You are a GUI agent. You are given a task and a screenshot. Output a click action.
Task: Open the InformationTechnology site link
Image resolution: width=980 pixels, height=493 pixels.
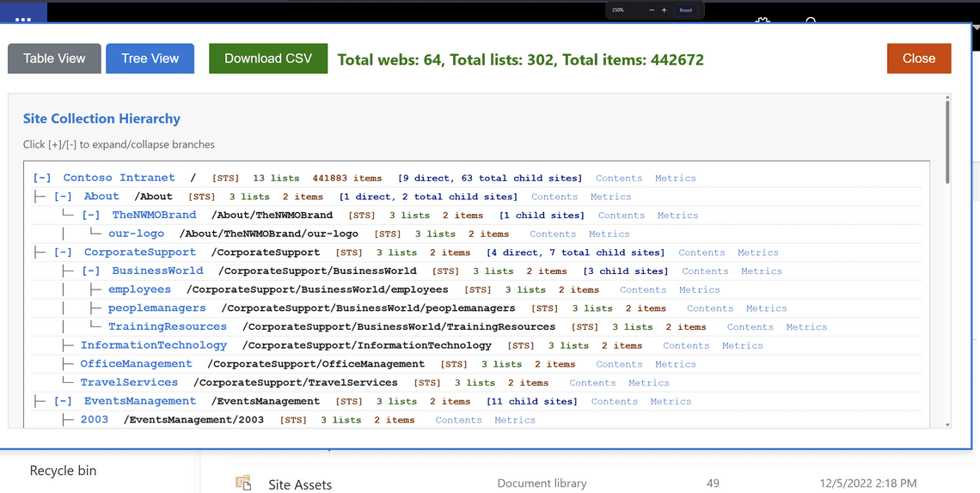coord(154,346)
